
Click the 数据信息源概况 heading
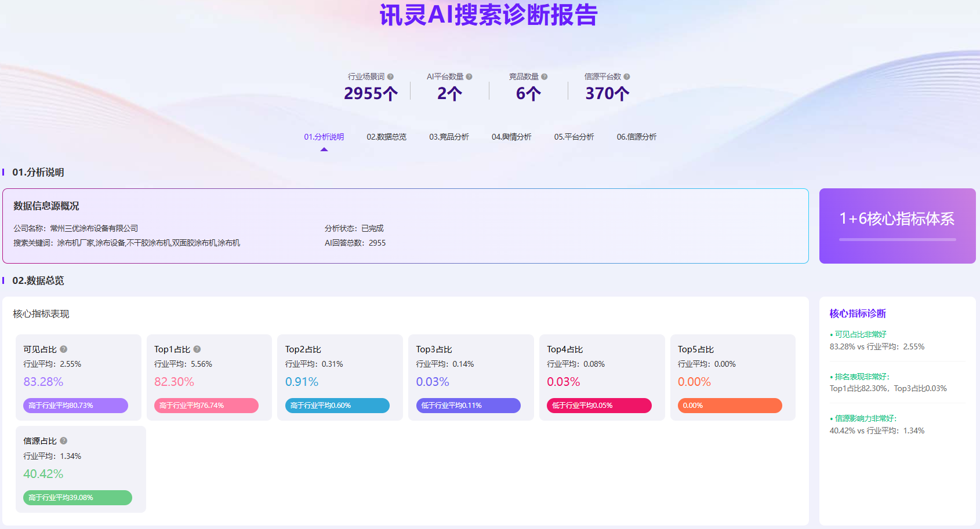46,206
